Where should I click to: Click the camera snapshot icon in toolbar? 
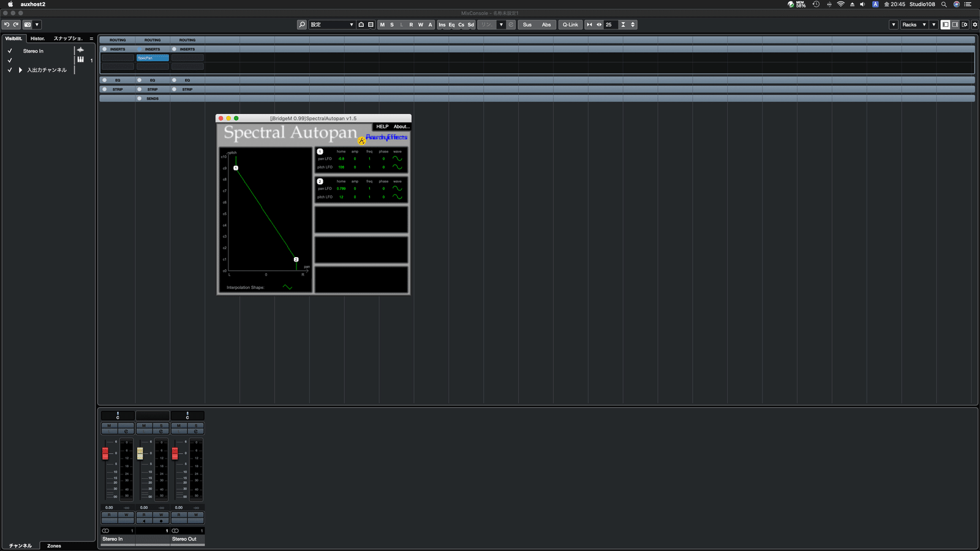(x=28, y=24)
